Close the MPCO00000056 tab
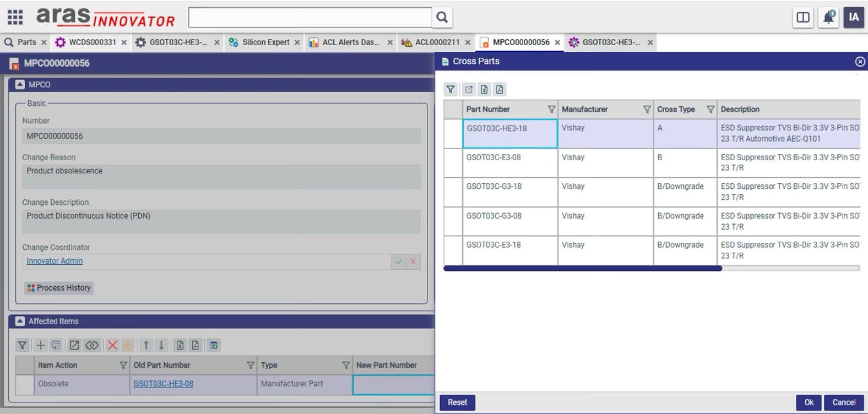868x414 pixels. click(557, 42)
